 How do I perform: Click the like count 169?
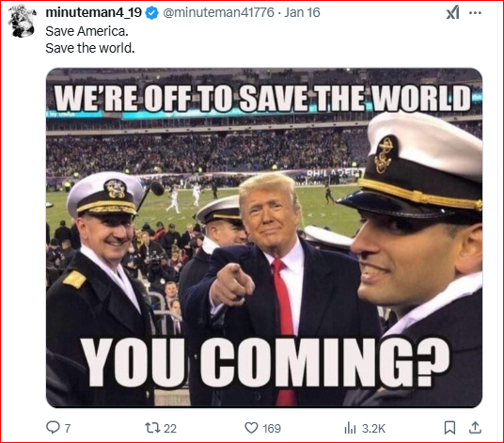tap(272, 429)
